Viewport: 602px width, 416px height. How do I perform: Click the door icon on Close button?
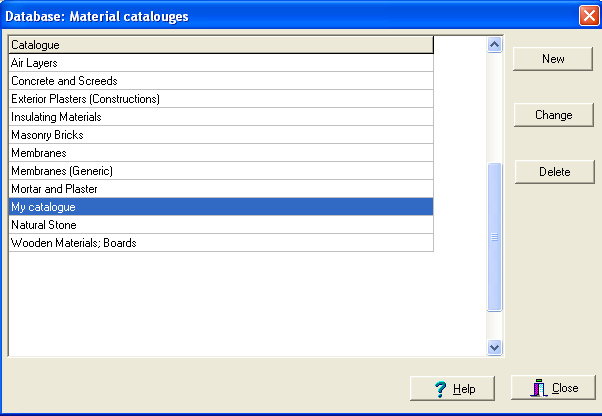(539, 388)
